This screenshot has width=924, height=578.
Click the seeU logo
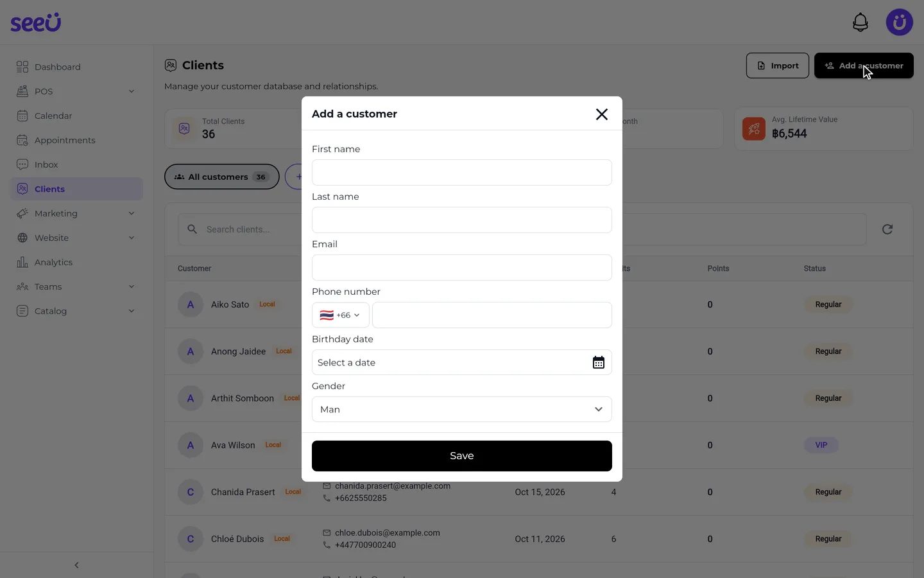[35, 22]
